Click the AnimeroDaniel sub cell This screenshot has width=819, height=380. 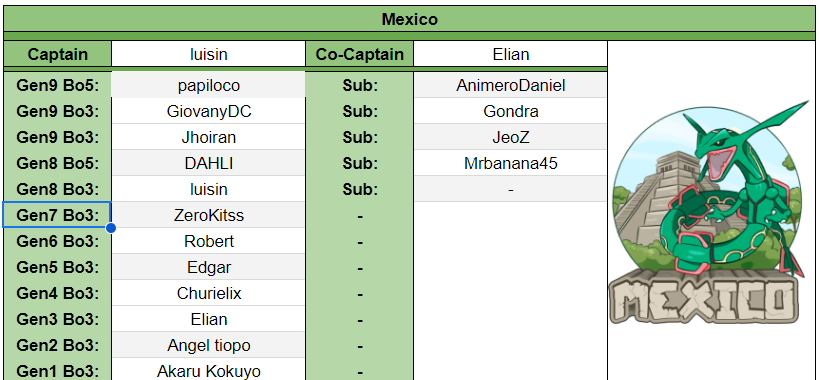(510, 85)
